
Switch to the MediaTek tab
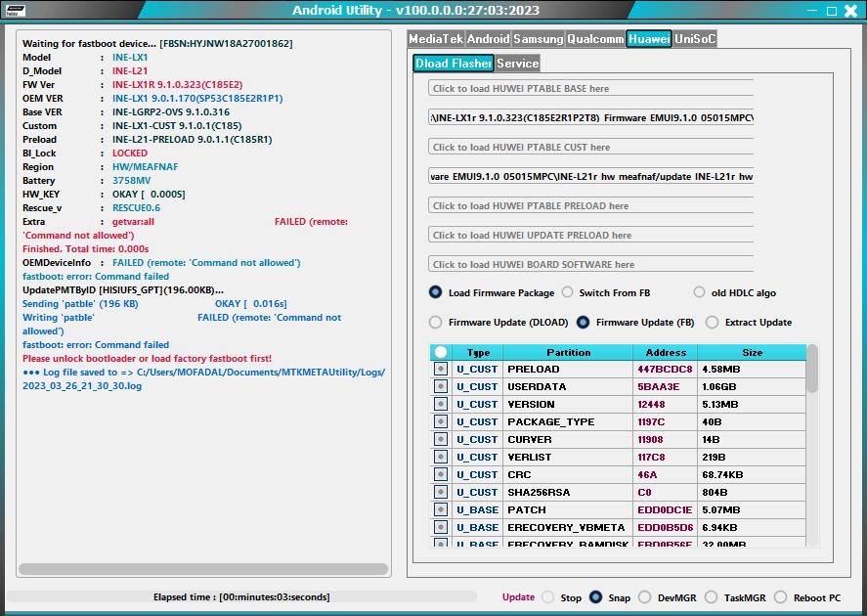(436, 39)
